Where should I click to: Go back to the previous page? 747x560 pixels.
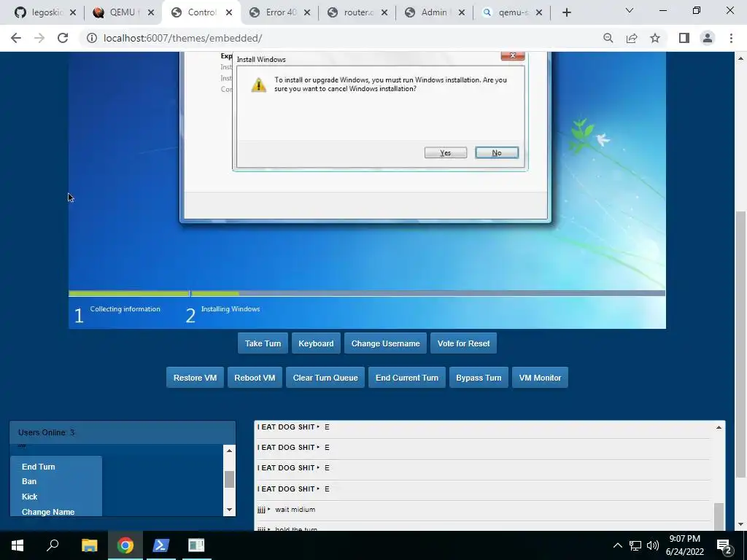pyautogui.click(x=16, y=38)
